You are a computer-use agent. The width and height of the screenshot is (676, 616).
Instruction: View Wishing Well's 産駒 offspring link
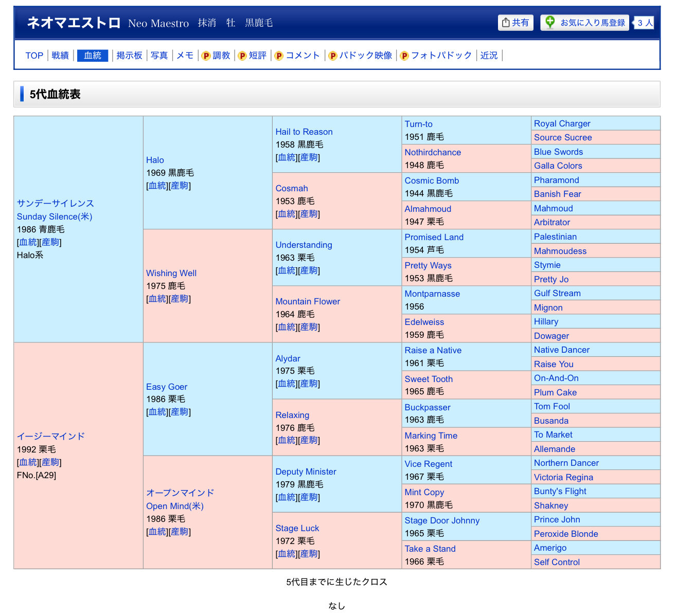(180, 299)
